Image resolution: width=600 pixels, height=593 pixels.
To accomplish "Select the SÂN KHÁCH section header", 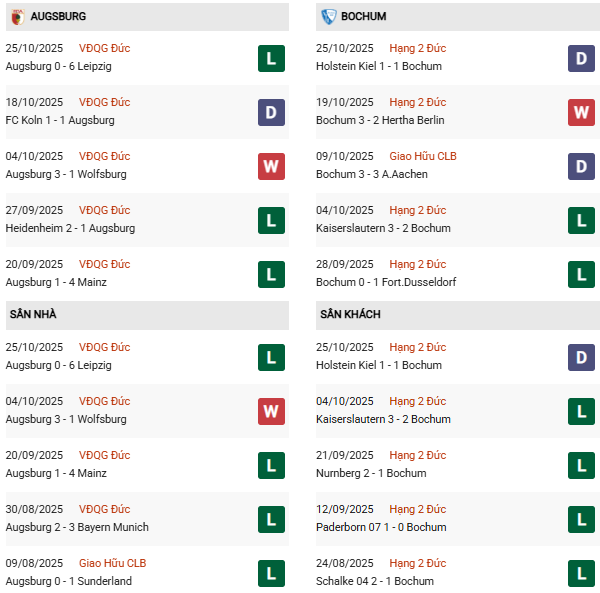I will pos(350,315).
